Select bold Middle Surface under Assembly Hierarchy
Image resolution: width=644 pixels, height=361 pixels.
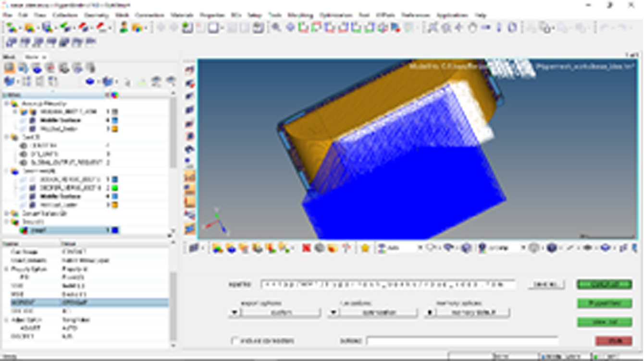tap(60, 120)
